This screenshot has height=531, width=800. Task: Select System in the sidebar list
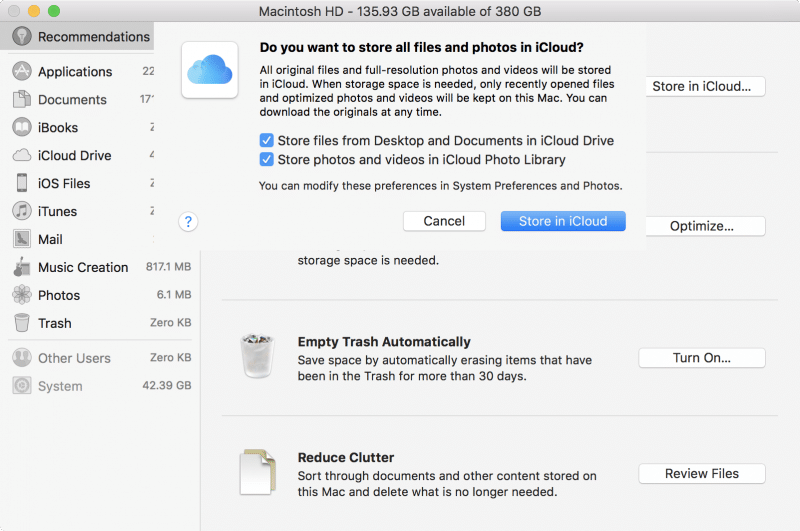point(101,386)
